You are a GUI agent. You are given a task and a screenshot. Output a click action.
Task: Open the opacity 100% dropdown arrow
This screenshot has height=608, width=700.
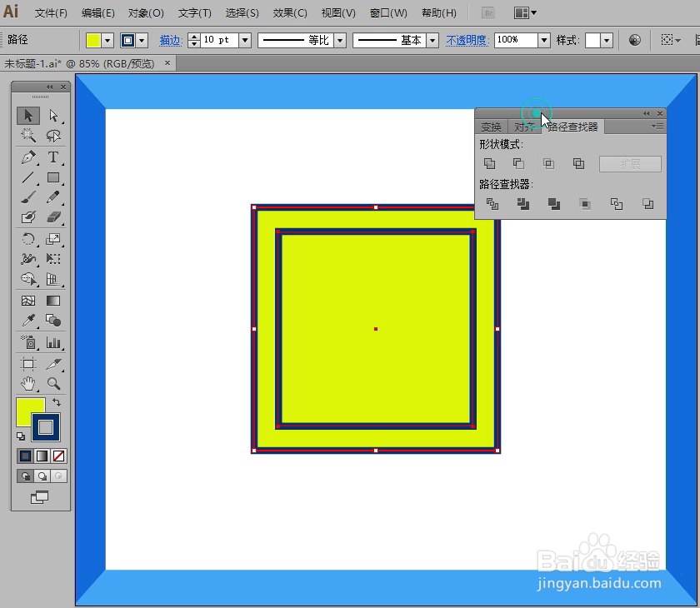(x=543, y=41)
